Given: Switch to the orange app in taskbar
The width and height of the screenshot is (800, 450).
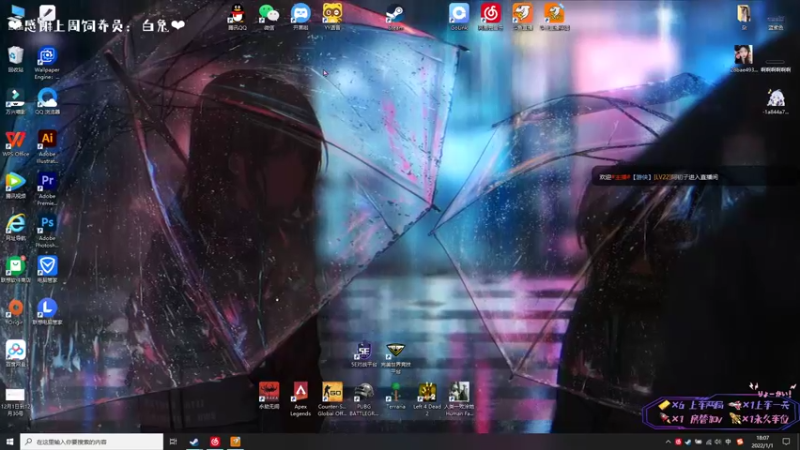Looking at the screenshot, I should pos(235,441).
